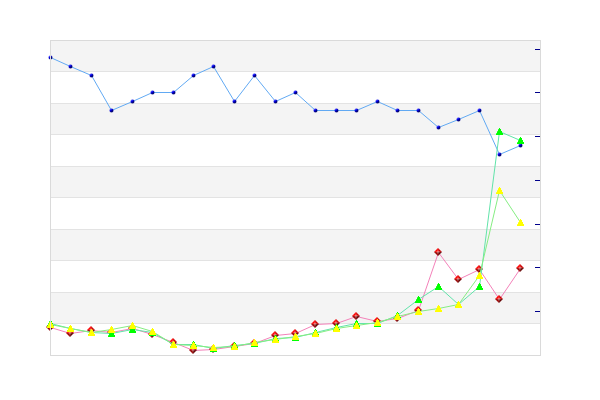Pick the rightmost blue dot marker

(x=520, y=145)
